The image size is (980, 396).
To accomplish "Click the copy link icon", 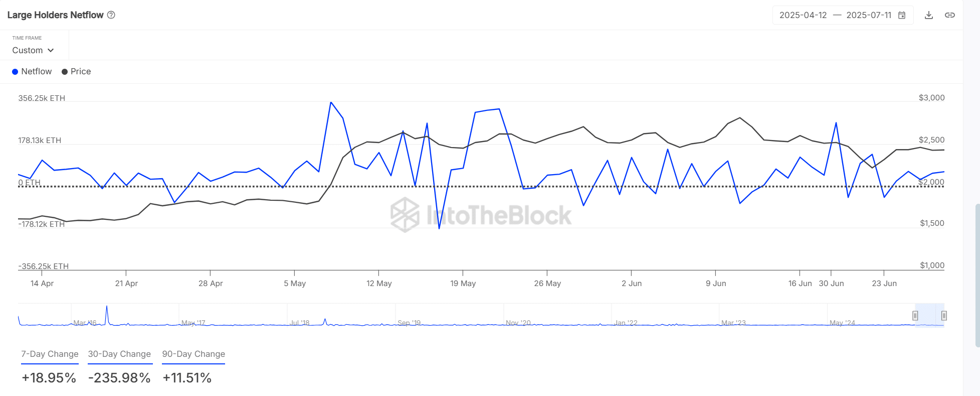I will [x=950, y=15].
